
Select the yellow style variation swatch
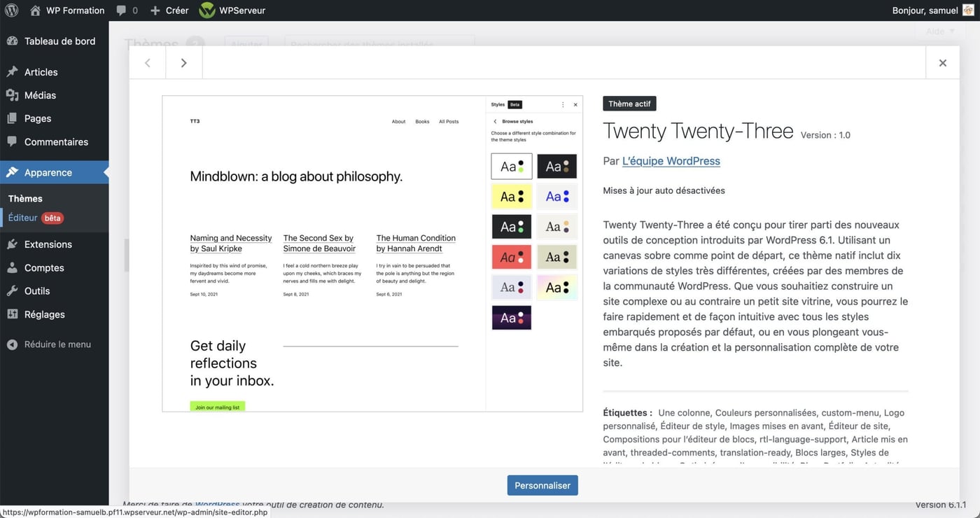(511, 196)
